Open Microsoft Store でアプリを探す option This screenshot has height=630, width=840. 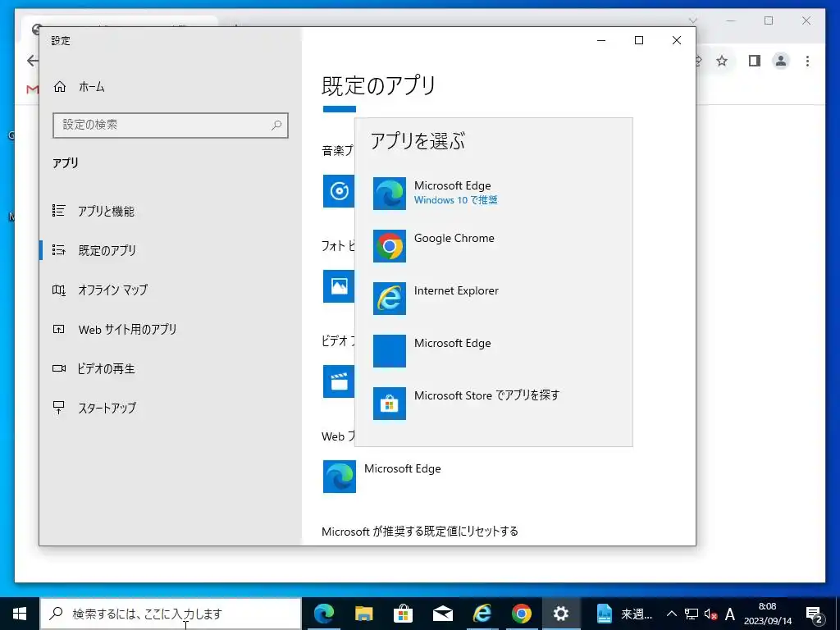(493, 404)
